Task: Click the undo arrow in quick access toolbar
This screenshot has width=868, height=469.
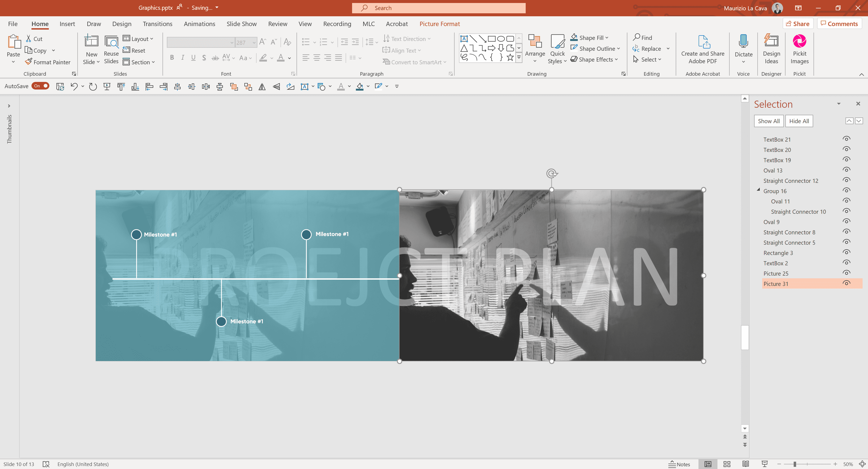Action: pos(74,87)
